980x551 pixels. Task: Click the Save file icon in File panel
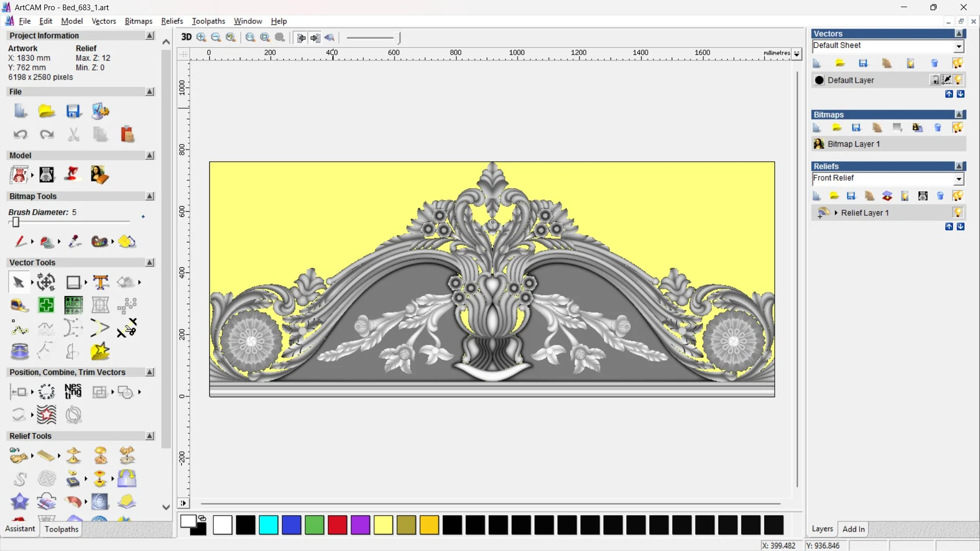click(73, 111)
